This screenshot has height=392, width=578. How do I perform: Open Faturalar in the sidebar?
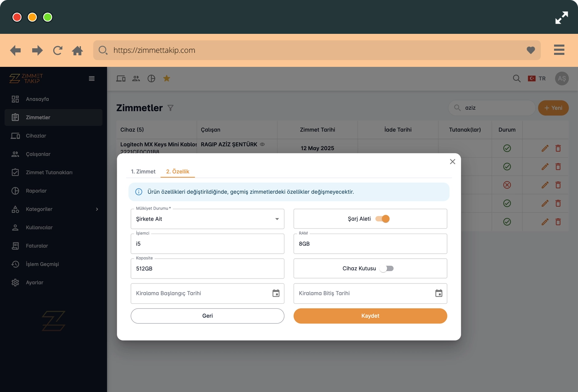pos(53,246)
